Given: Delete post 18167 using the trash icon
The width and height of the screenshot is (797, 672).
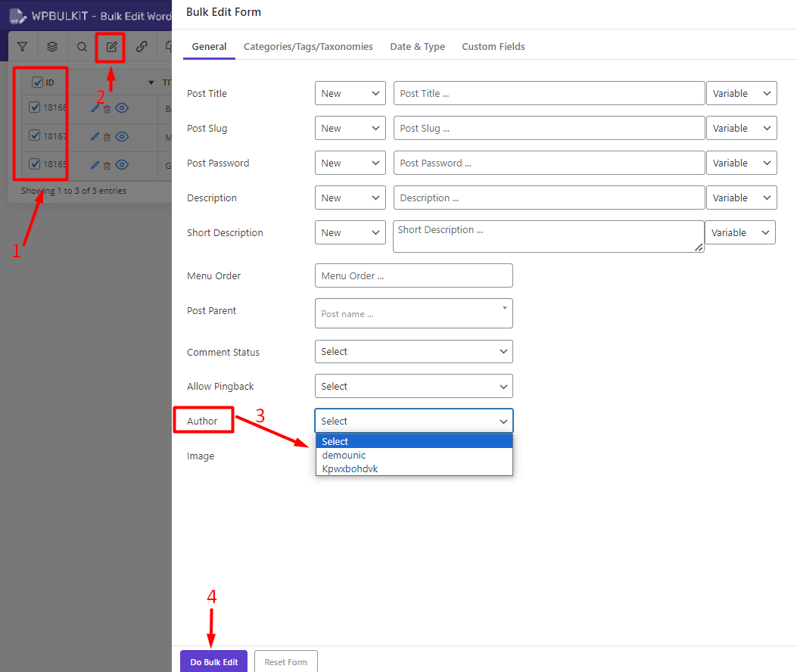Looking at the screenshot, I should [107, 137].
